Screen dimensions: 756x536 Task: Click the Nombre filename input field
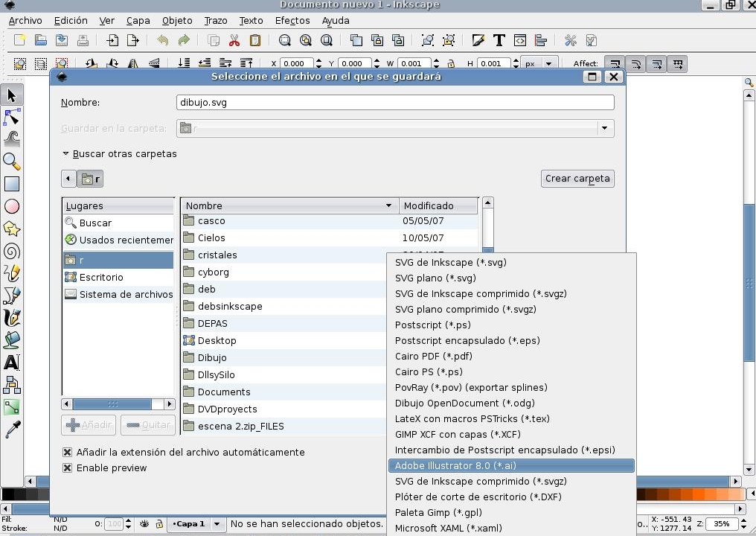395,102
